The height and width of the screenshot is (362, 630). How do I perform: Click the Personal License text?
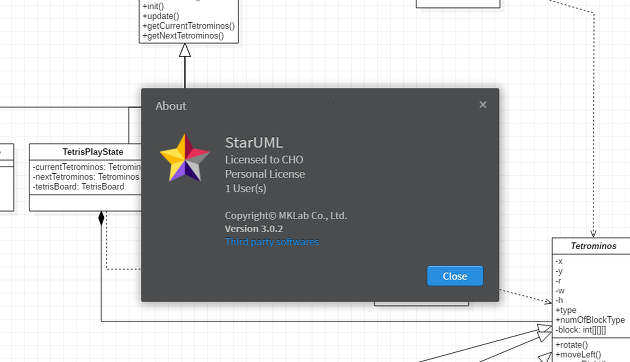click(265, 174)
